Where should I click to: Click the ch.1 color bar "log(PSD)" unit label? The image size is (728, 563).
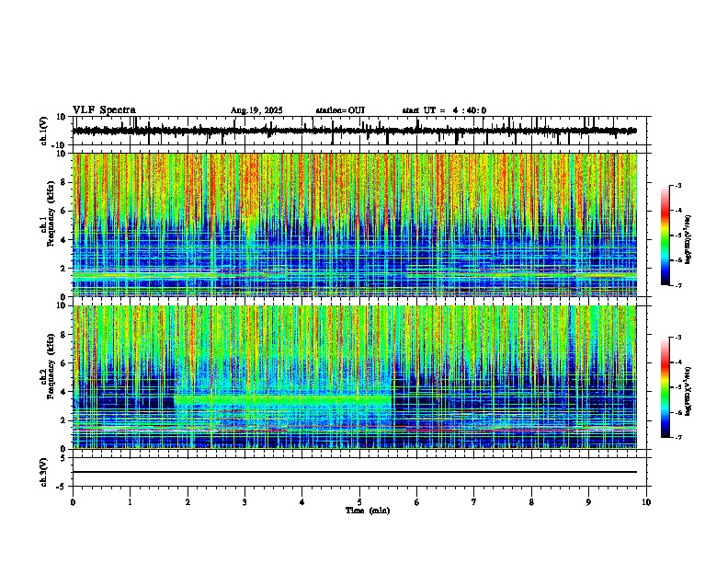688,240
